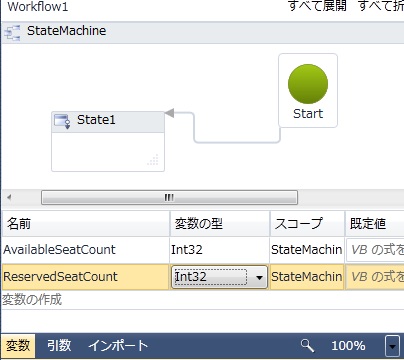
Task: Click the default value field for AvailableSeatCount
Action: [x=375, y=250]
